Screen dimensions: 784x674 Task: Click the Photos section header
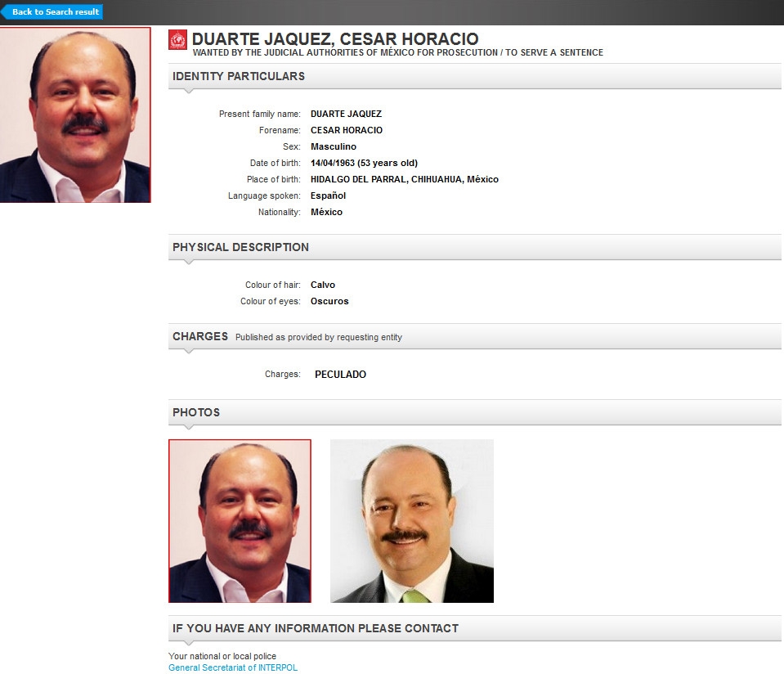[196, 412]
